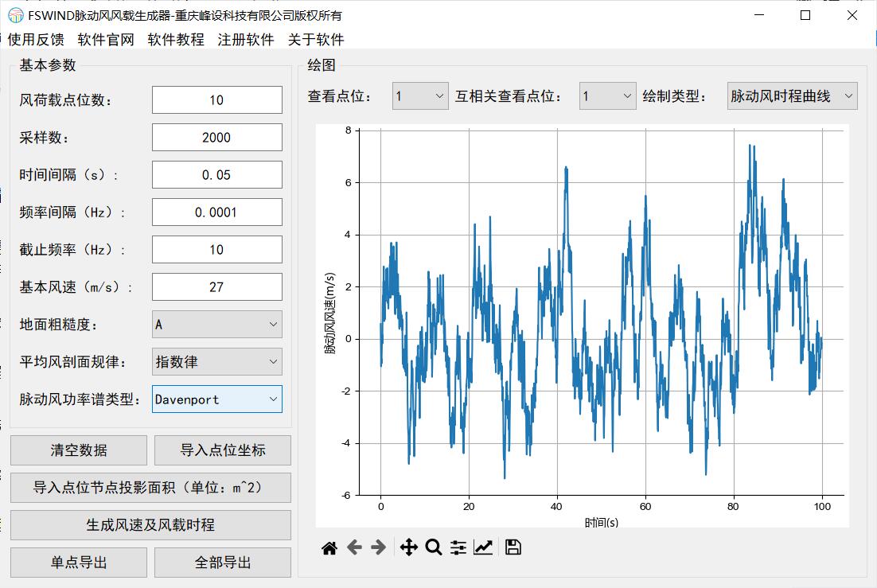Open the Davenport spectrum type dropdown
877x588 pixels.
tap(217, 399)
